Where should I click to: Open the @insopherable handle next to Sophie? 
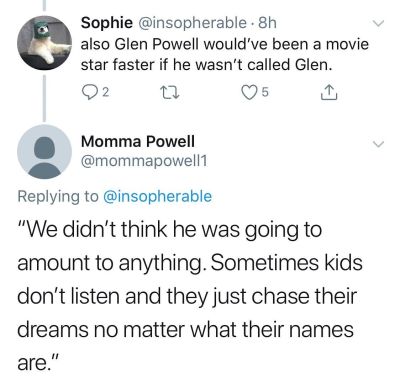tap(192, 23)
